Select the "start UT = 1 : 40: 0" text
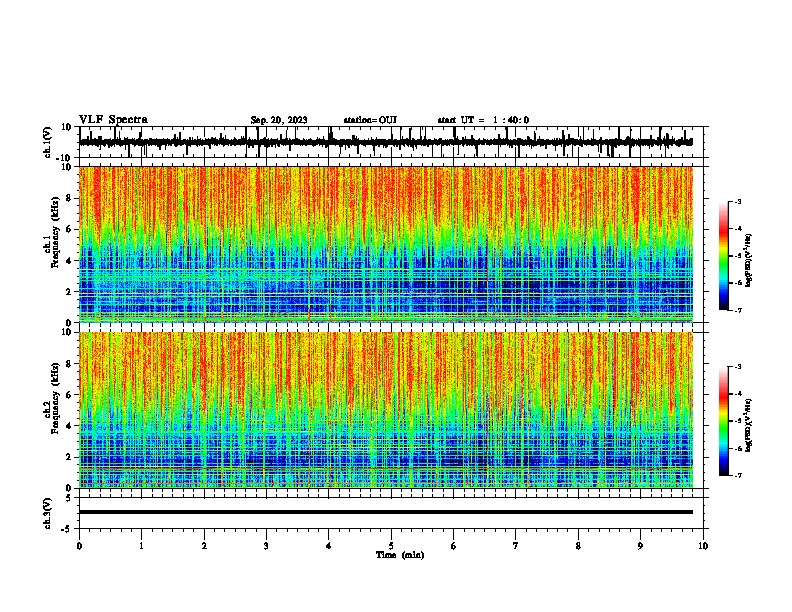This screenshot has height=612, width=792. coord(483,120)
